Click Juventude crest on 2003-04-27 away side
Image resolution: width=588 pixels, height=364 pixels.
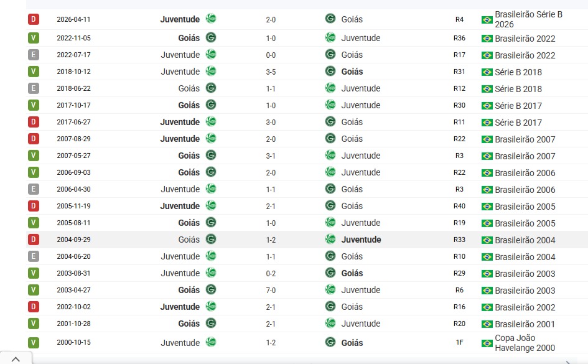330,290
